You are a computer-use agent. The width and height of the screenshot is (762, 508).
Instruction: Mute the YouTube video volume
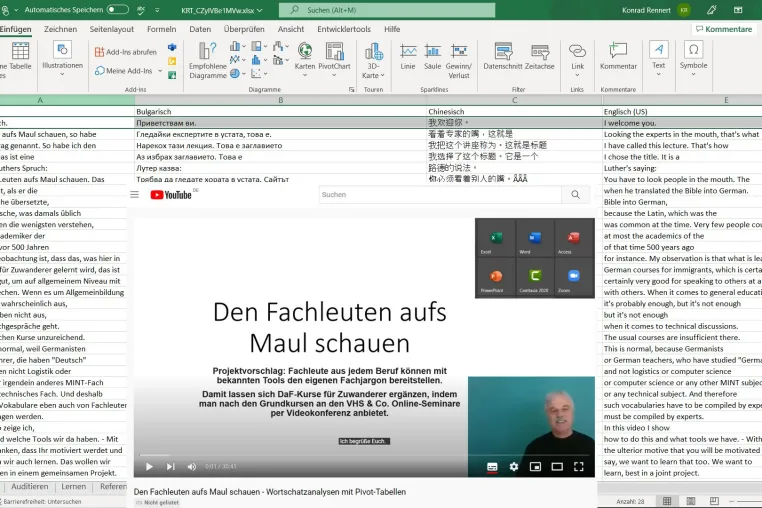point(192,467)
